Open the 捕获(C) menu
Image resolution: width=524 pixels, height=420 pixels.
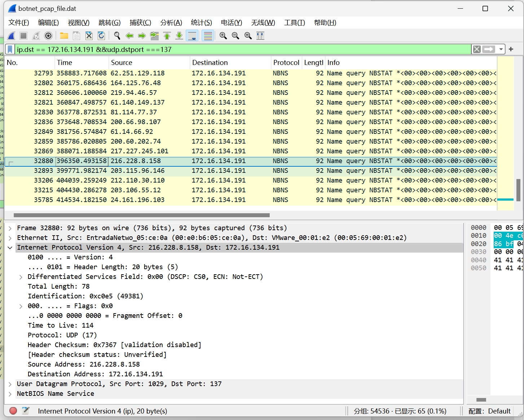point(140,23)
